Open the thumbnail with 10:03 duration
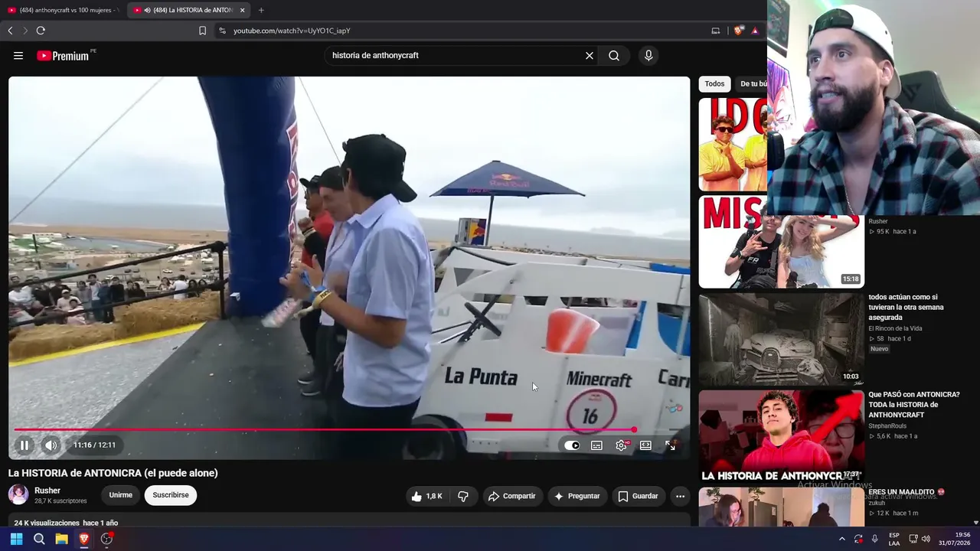 [x=781, y=339]
